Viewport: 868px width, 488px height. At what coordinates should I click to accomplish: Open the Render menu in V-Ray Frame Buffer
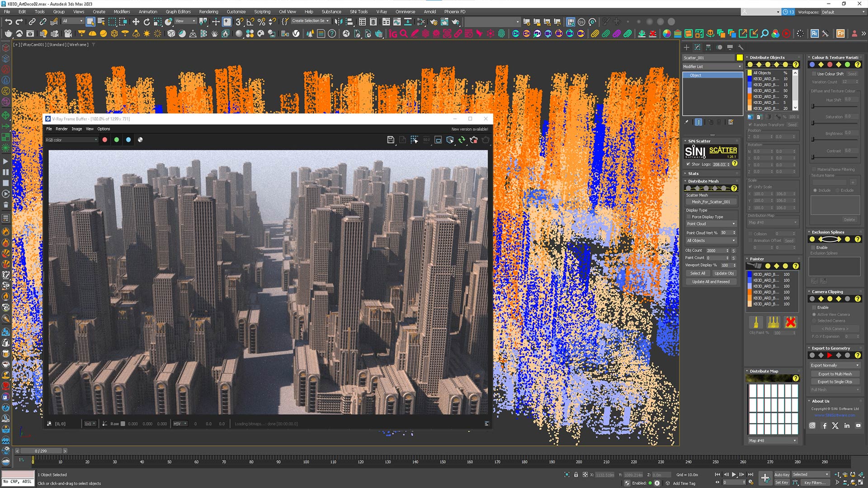point(61,129)
